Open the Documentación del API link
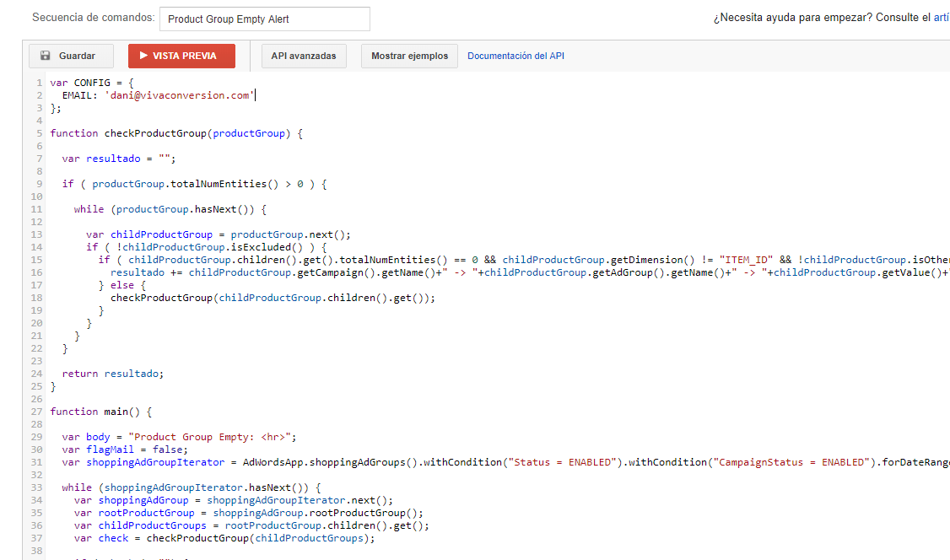This screenshot has height=560, width=950. [x=515, y=56]
